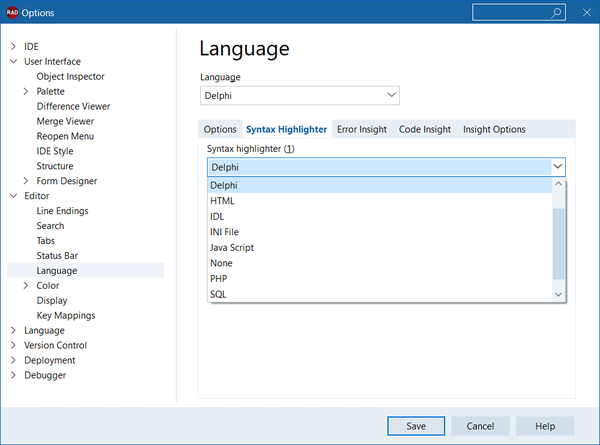Click the search magnifier icon

click(556, 13)
